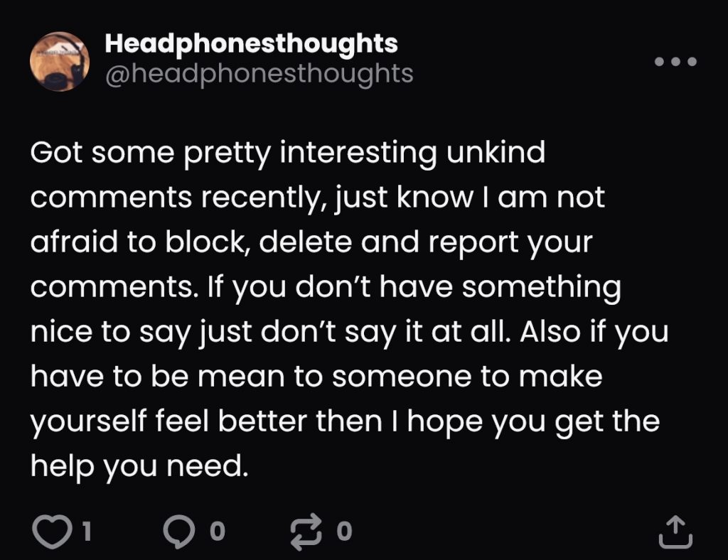Viewport: 728px width, 560px height.
Task: Click the line "have to be mean to someone"
Action: [316, 377]
